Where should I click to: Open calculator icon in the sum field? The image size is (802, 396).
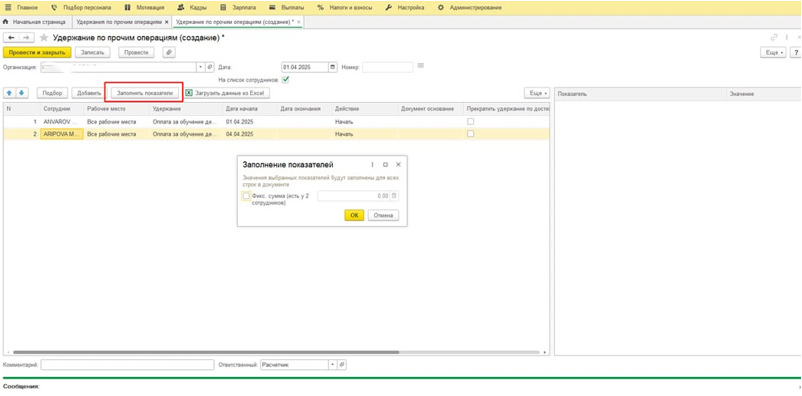pos(394,196)
